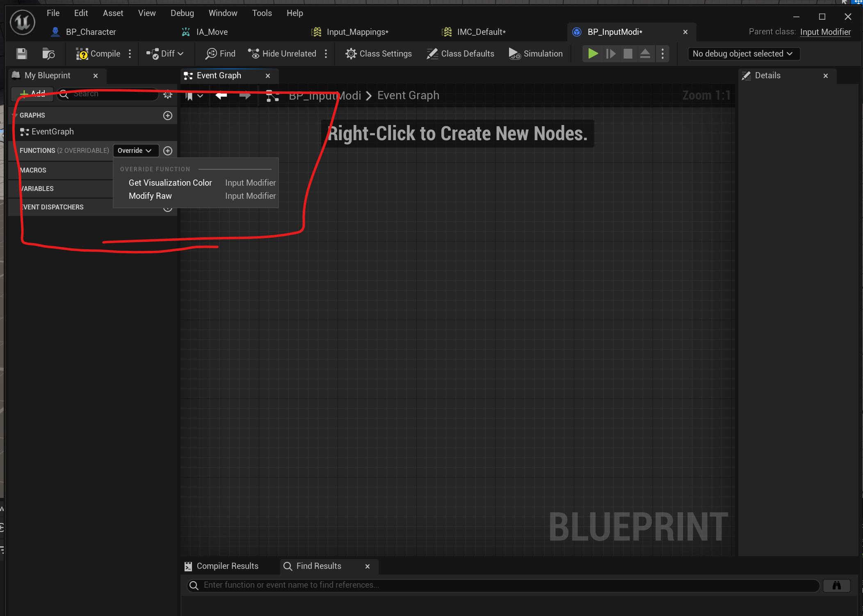Toggle Hide Unrelated nodes
The image size is (863, 616).
pos(282,54)
